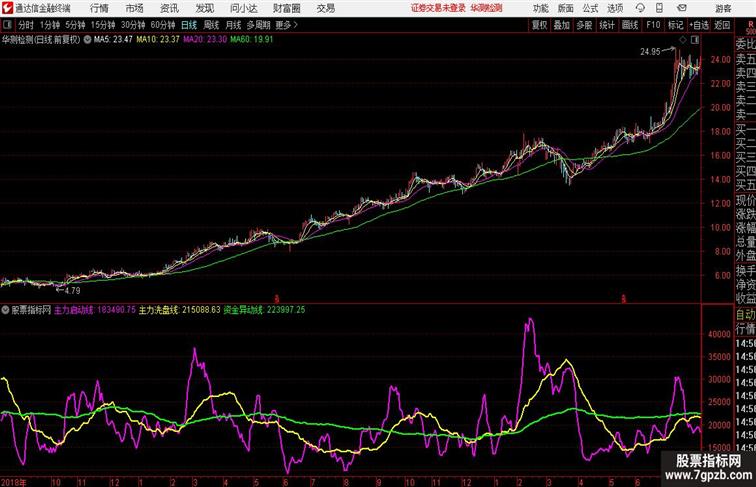Image resolution: width=756 pixels, height=487 pixels.
Task: Click the MA60: 19.91 value
Action: pyautogui.click(x=252, y=40)
